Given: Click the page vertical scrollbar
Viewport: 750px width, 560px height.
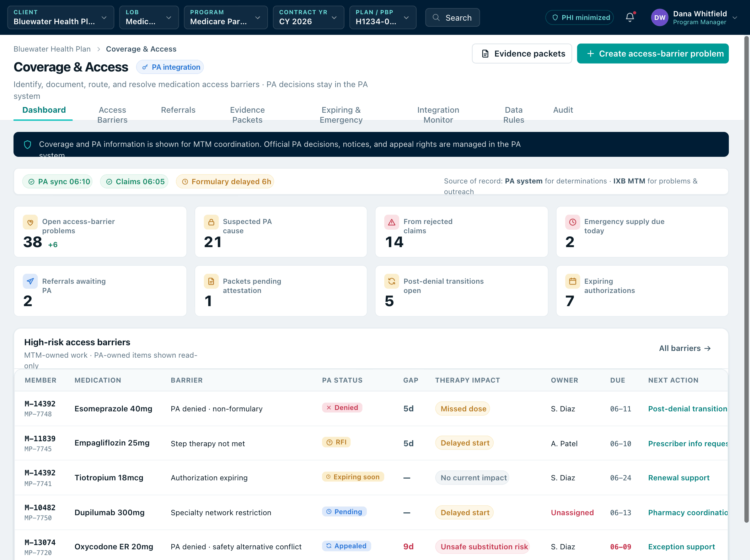Looking at the screenshot, I should pos(746,279).
